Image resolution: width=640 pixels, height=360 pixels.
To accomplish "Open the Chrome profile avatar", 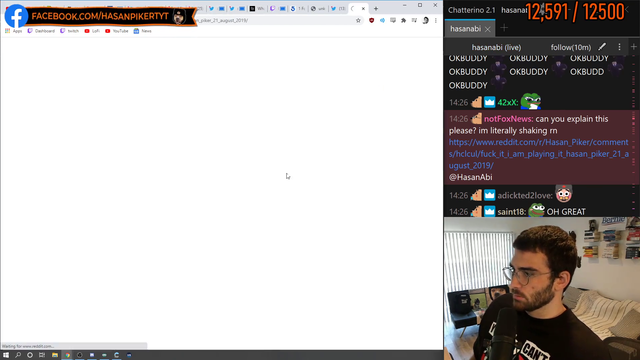I will pyautogui.click(x=425, y=20).
